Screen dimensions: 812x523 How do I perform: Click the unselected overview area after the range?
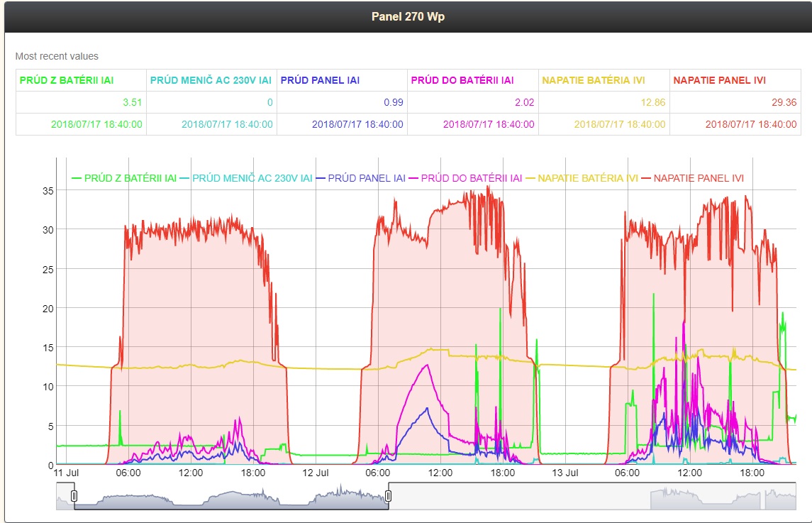click(592, 496)
